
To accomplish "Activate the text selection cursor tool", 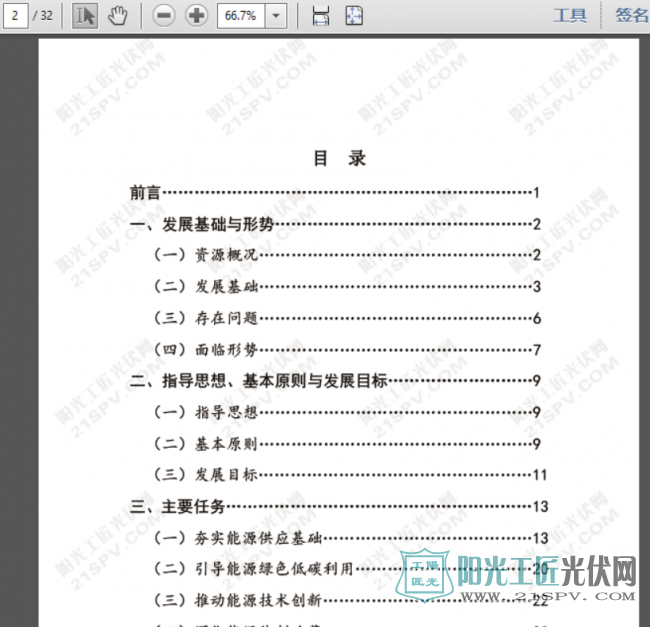I will tap(85, 16).
